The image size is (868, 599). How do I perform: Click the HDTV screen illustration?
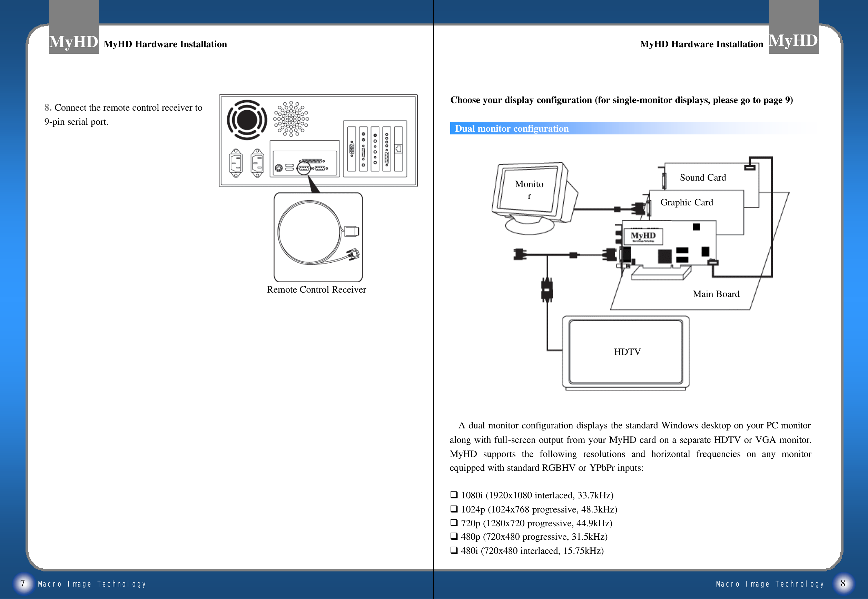pos(626,352)
